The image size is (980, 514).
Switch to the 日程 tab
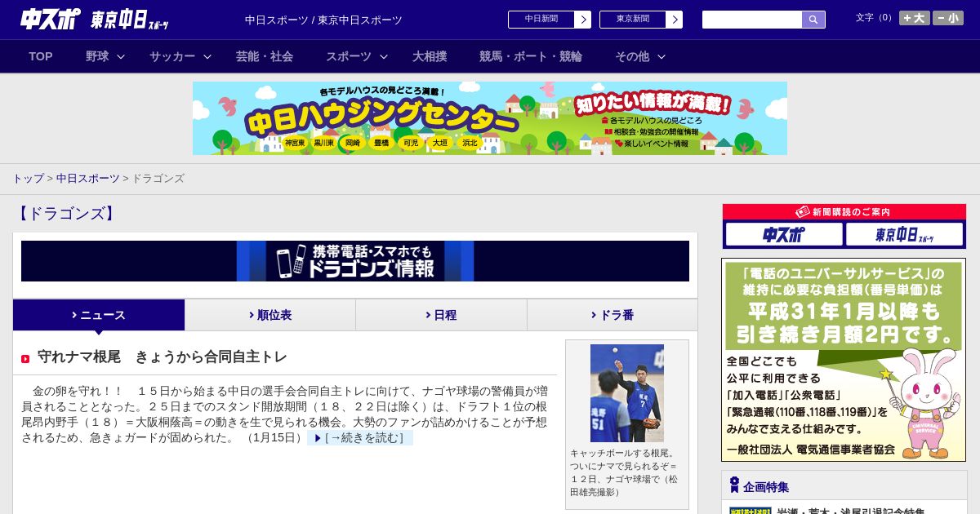pyautogui.click(x=441, y=315)
